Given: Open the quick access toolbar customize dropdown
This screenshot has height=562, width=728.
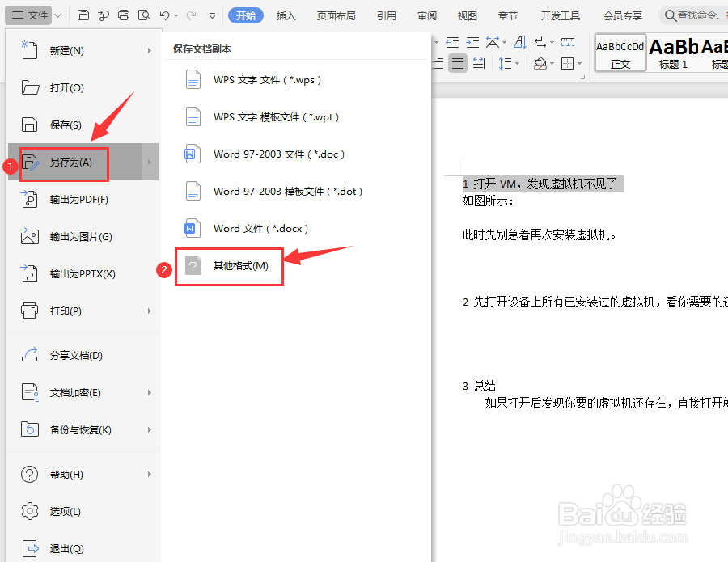Looking at the screenshot, I should [x=212, y=16].
